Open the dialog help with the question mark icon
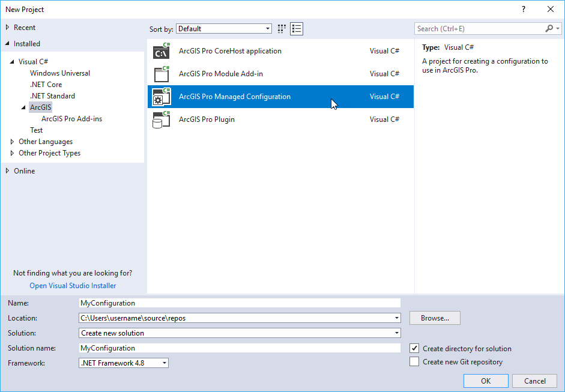The width and height of the screenshot is (565, 392). tap(523, 9)
